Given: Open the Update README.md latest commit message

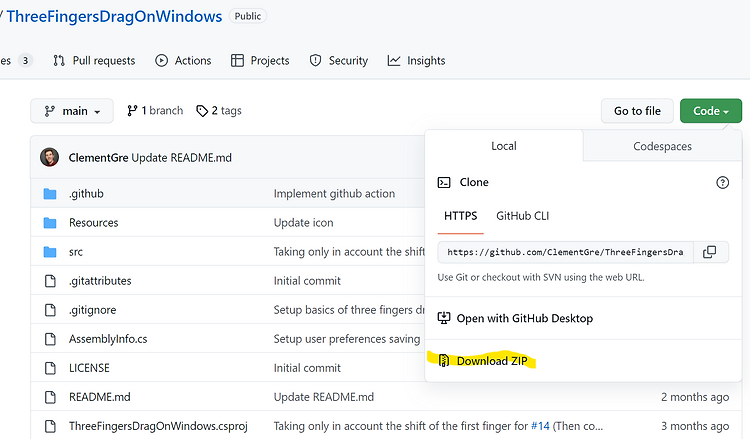Looking at the screenshot, I should click(x=181, y=158).
